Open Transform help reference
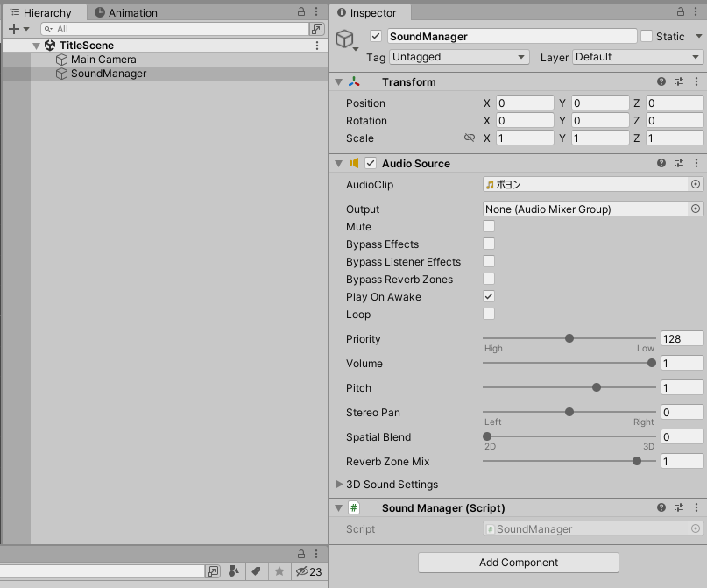This screenshot has height=588, width=707. [661, 81]
